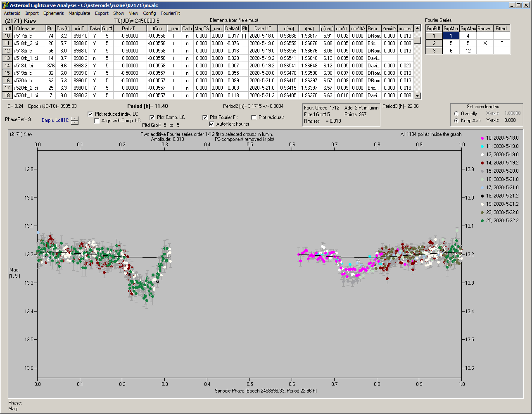Click Fourier Series GrpFt# 3 row header
532x414 pixels.
pos(434,51)
